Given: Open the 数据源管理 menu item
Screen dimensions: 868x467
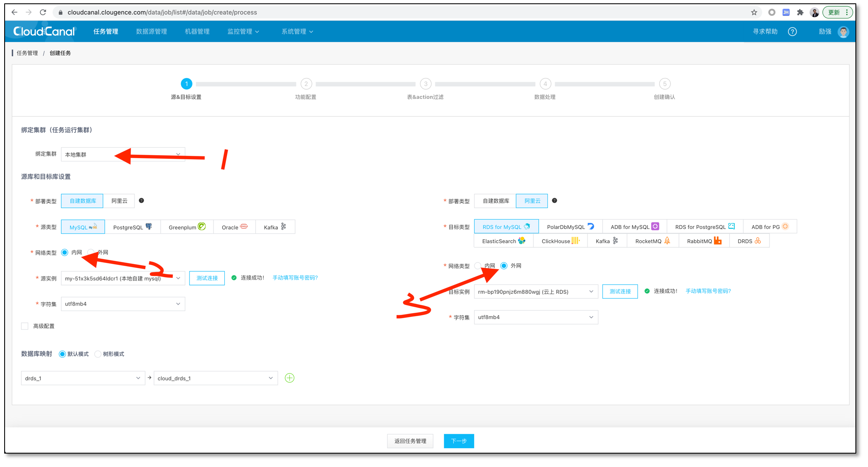Looking at the screenshot, I should [151, 32].
